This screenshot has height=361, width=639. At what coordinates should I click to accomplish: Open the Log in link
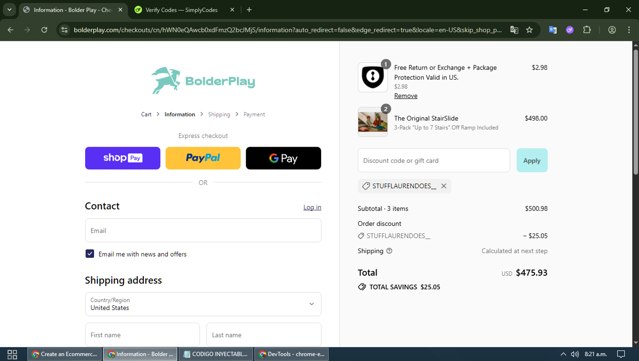click(312, 207)
